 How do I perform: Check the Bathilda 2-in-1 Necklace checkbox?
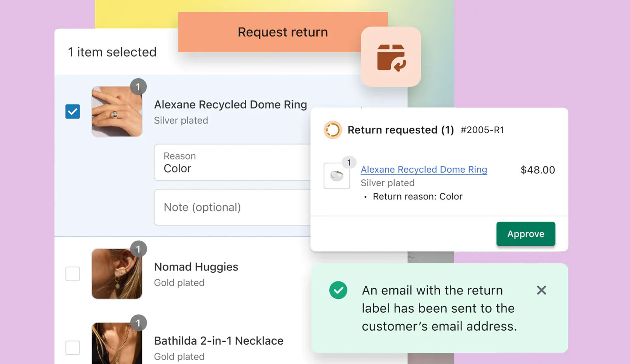coord(73,348)
